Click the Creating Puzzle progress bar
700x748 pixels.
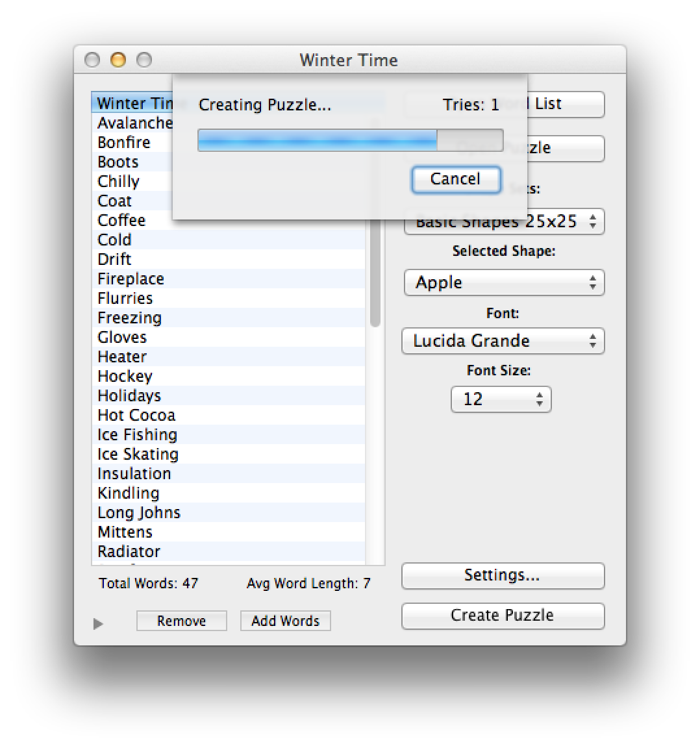[350, 140]
